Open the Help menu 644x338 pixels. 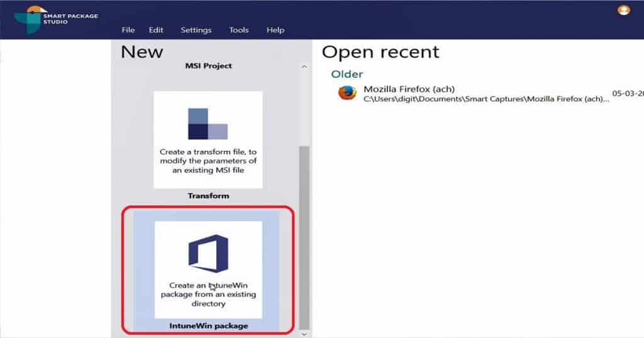(x=275, y=30)
